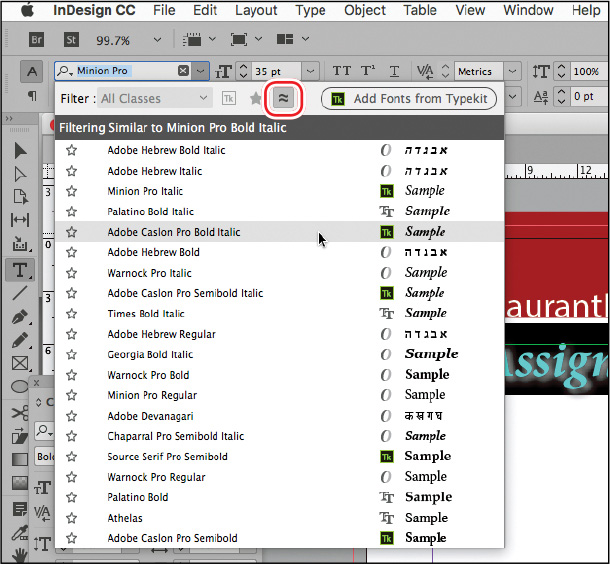Click the font size stepper arrows
This screenshot has height=564, width=610.
[244, 72]
